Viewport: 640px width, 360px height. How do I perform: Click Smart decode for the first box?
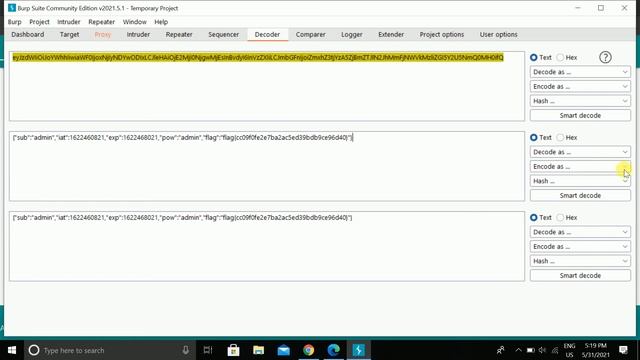pyautogui.click(x=580, y=116)
